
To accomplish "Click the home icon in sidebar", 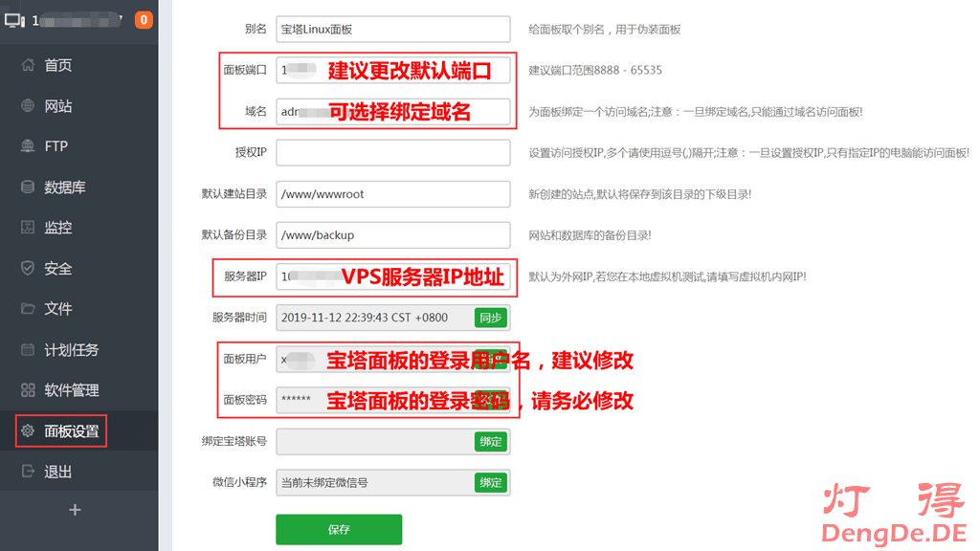I will coord(28,65).
